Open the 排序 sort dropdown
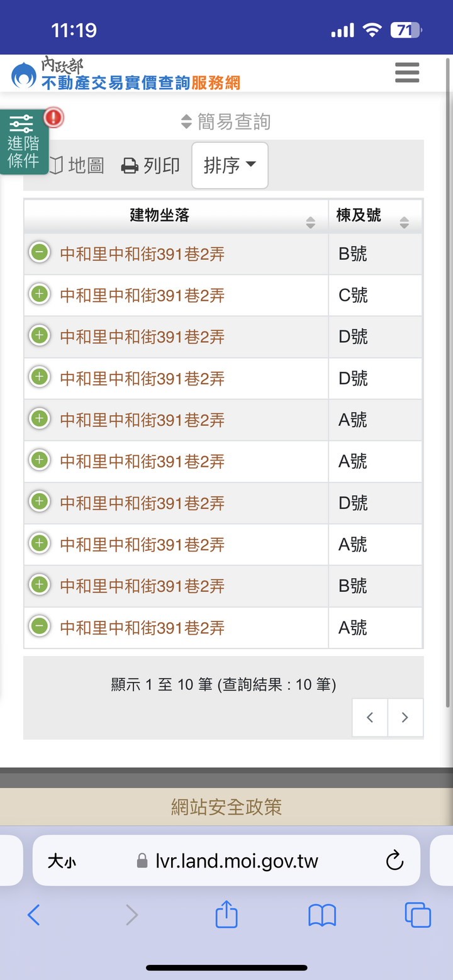This screenshot has height=980, width=453. (x=230, y=165)
